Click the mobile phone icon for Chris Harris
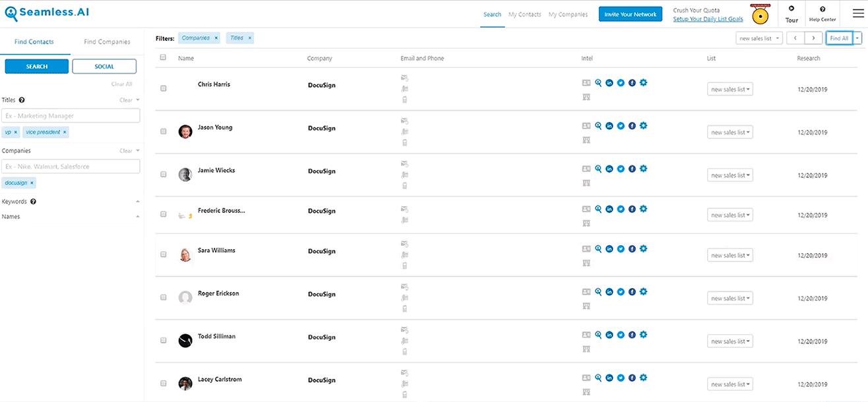This screenshot has width=868, height=402. (404, 100)
